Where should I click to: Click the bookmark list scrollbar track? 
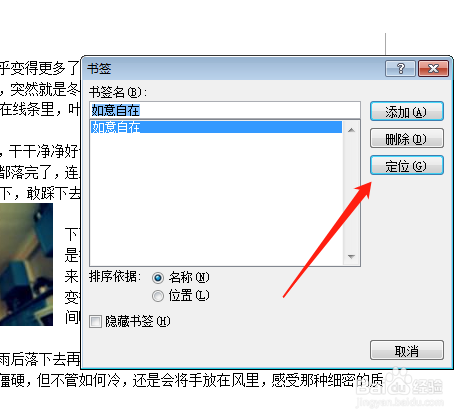pos(351,193)
